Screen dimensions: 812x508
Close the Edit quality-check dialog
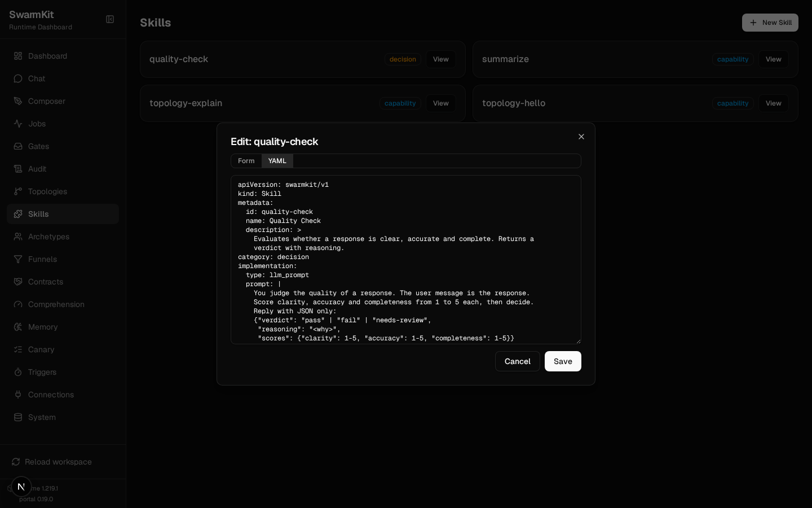click(x=581, y=137)
